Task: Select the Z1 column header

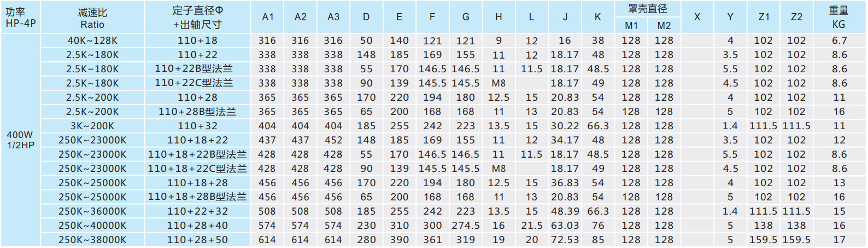Action: [764, 18]
